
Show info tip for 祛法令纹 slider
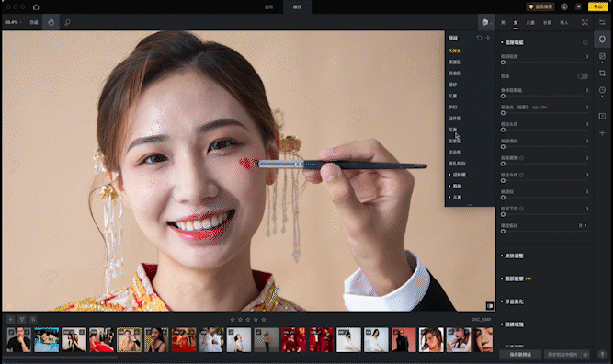tap(521, 175)
